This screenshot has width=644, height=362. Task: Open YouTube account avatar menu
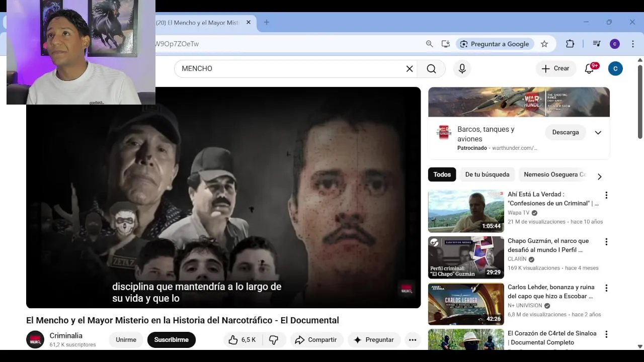point(615,69)
